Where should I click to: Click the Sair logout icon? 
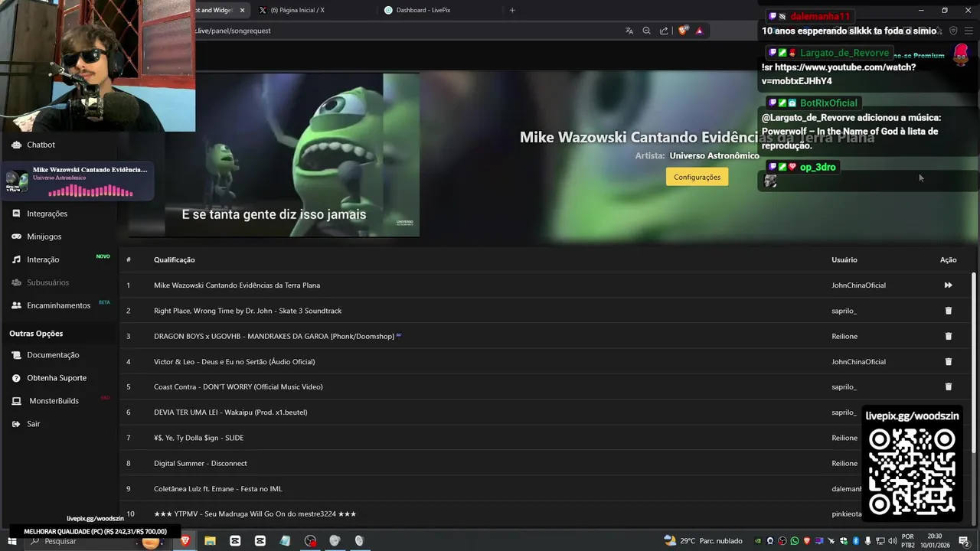click(16, 424)
